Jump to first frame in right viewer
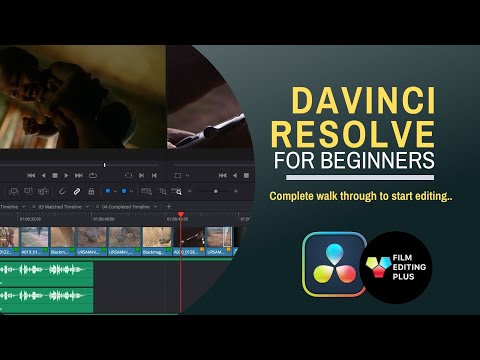 point(223,175)
